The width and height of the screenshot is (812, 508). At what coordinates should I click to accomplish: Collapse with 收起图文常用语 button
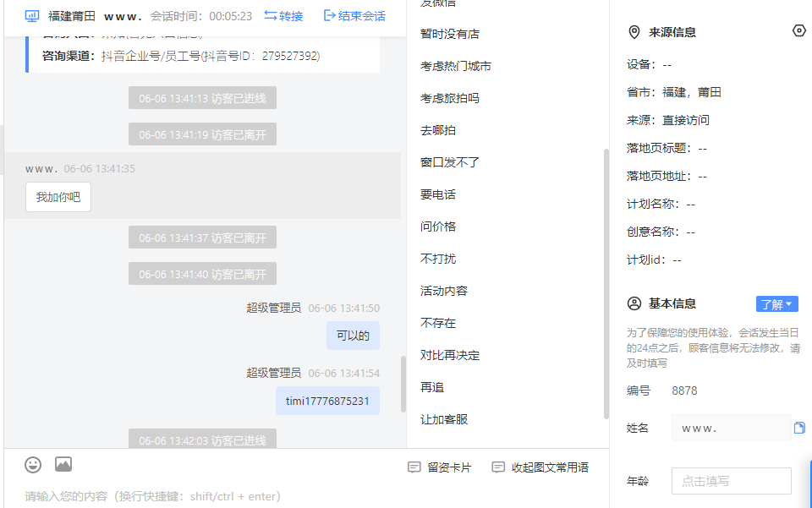[540, 467]
